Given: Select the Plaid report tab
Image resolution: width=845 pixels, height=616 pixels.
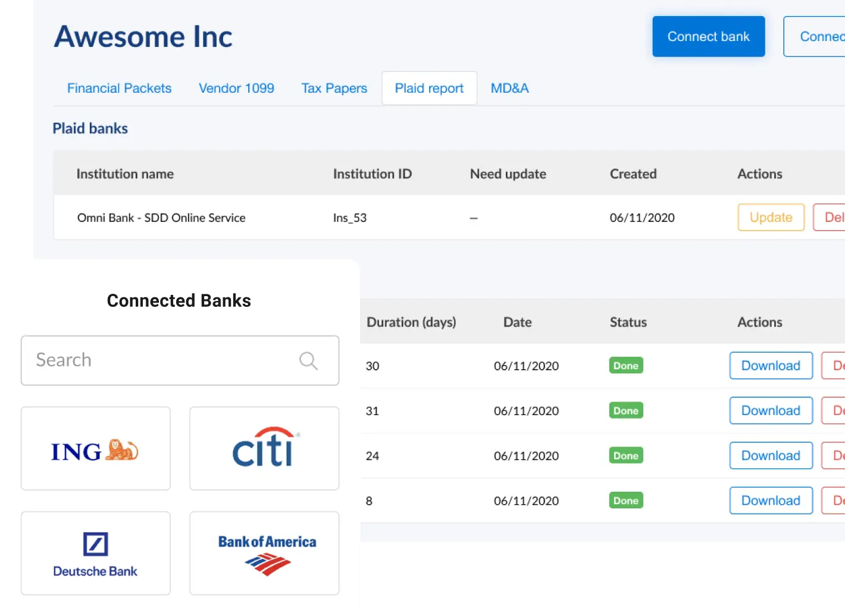Looking at the screenshot, I should click(x=429, y=88).
